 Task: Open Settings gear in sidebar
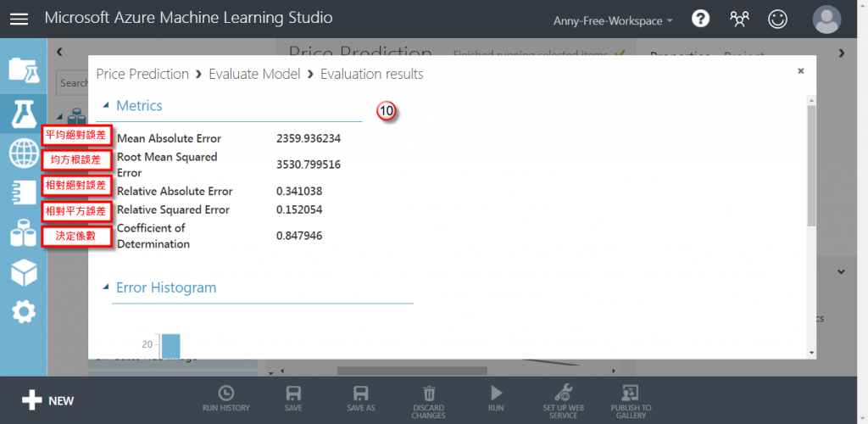23,312
